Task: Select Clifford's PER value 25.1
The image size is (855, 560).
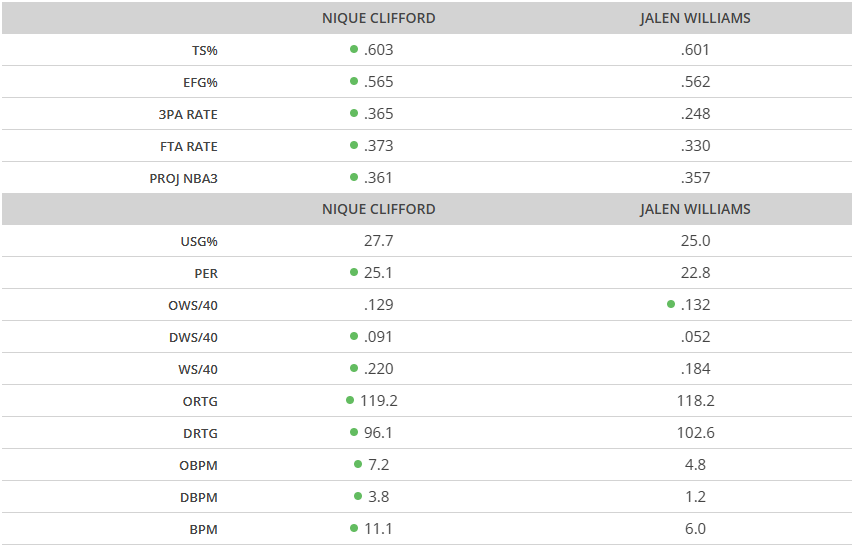Action: tap(378, 273)
